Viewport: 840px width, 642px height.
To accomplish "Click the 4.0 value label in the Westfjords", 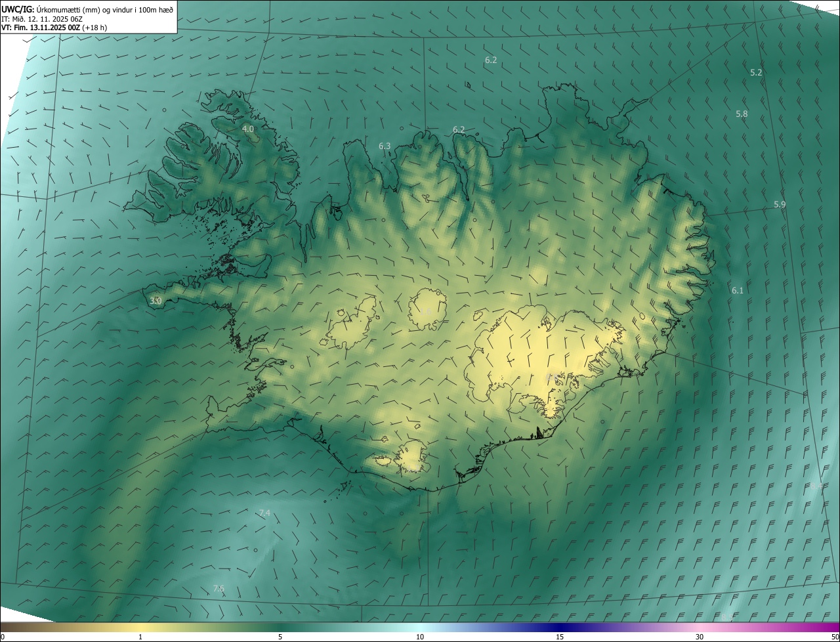I will pyautogui.click(x=248, y=129).
